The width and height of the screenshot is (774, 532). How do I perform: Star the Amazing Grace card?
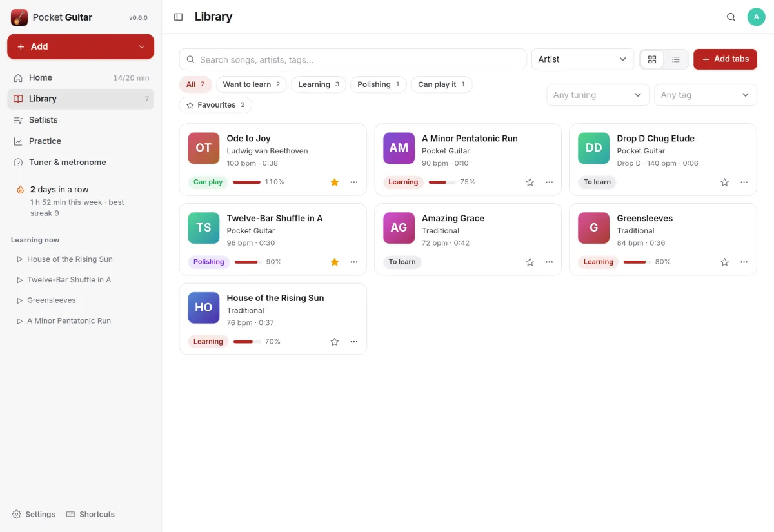pyautogui.click(x=530, y=262)
